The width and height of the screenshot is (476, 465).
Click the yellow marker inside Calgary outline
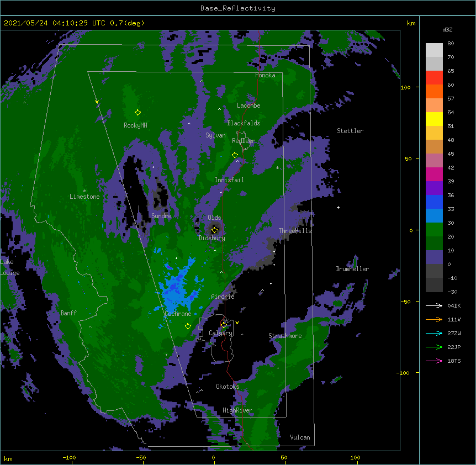(224, 325)
